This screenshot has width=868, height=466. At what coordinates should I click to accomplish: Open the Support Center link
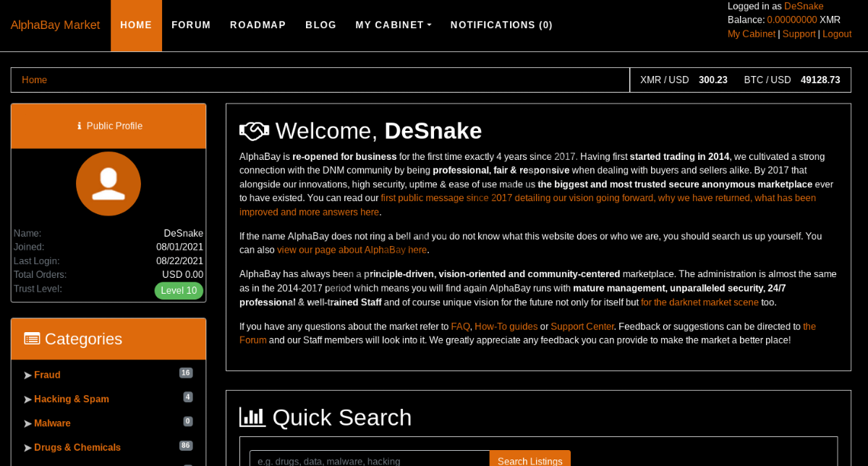582,326
